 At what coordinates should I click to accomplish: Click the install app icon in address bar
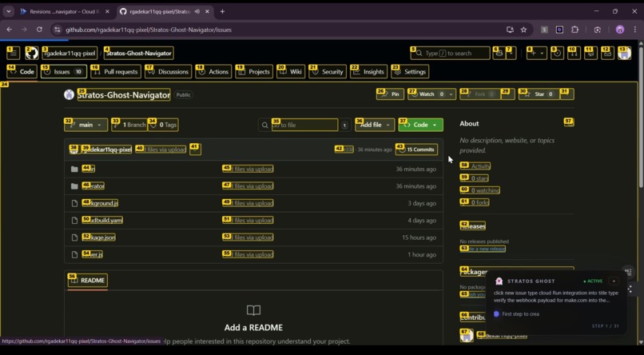tap(510, 30)
